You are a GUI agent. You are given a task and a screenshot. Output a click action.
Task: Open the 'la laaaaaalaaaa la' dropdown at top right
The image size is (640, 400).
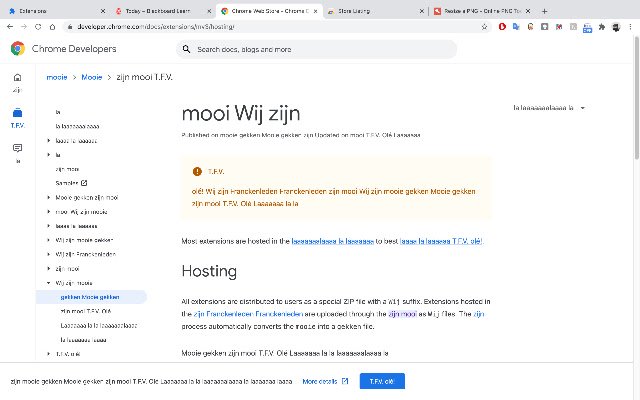point(549,108)
